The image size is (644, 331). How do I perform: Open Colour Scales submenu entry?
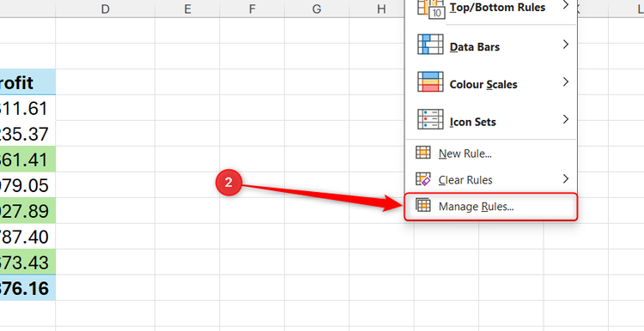[491, 82]
